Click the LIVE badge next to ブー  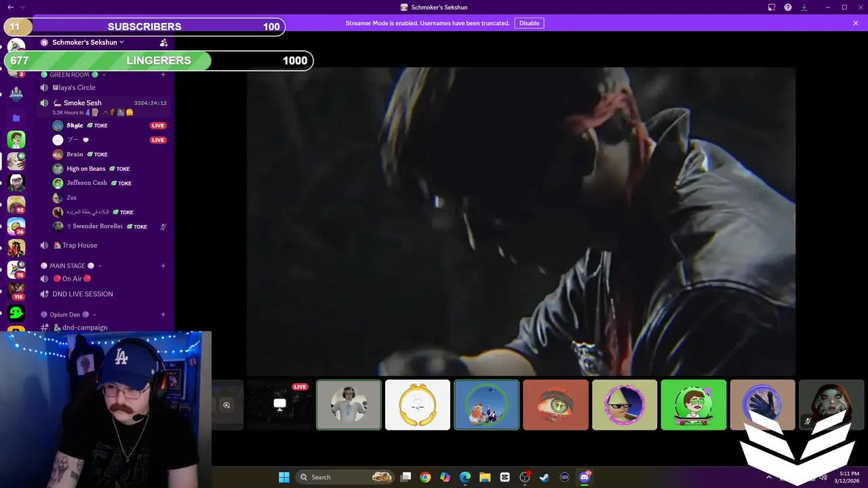point(158,140)
